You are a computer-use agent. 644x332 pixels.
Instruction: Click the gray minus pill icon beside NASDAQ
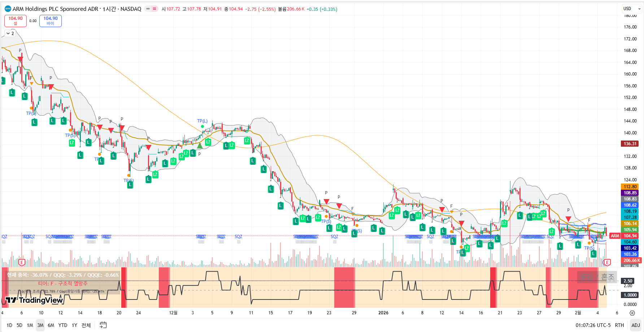point(148,9)
